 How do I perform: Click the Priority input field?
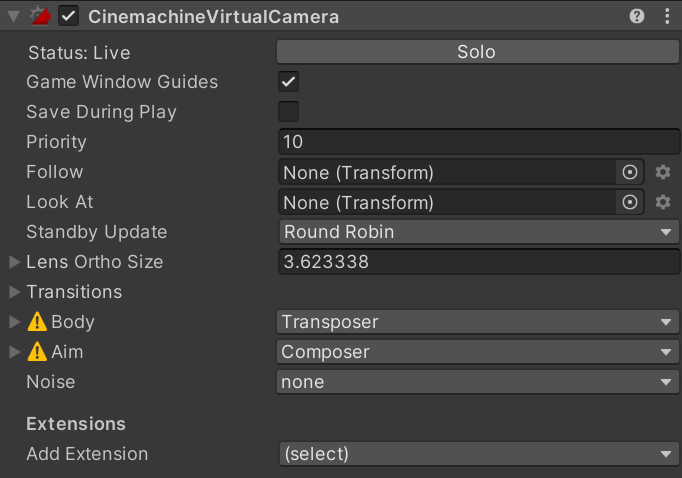click(478, 142)
